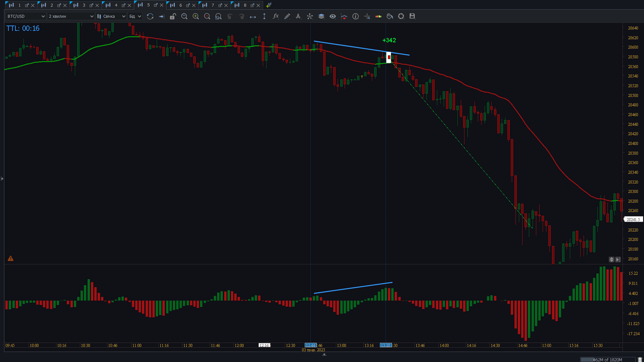Screen dimensions: 644x362
Task: Click the 12:44 time axis marker
Action: pyautogui.click(x=311, y=346)
